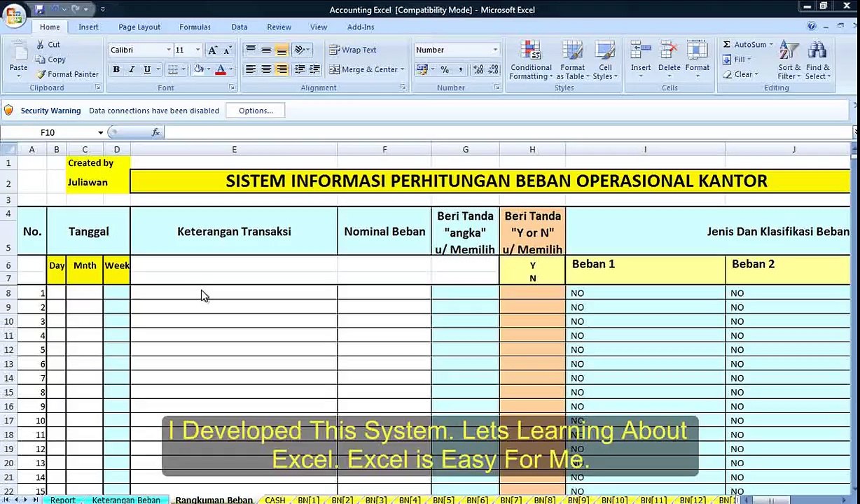Click the Paste clipboard icon
Viewport: 860px width, 504px height.
tap(18, 52)
